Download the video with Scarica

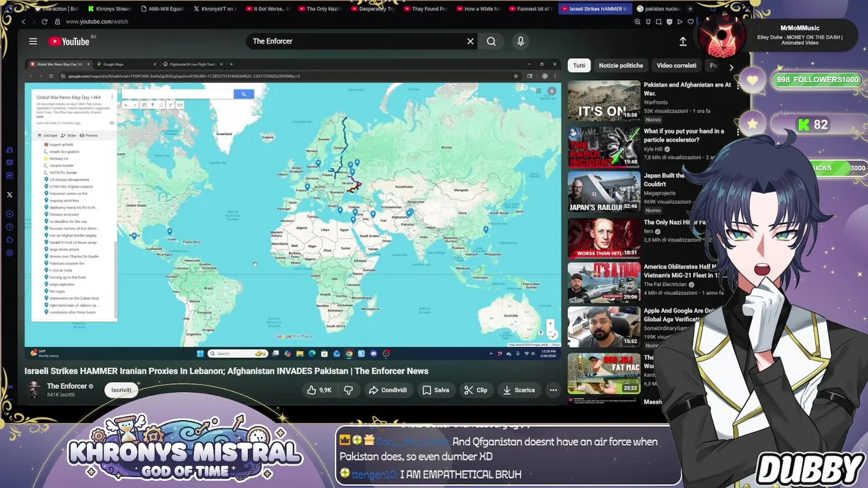pos(519,390)
